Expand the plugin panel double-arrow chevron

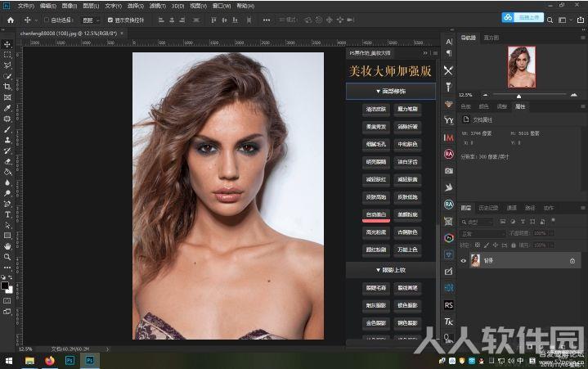coord(425,53)
